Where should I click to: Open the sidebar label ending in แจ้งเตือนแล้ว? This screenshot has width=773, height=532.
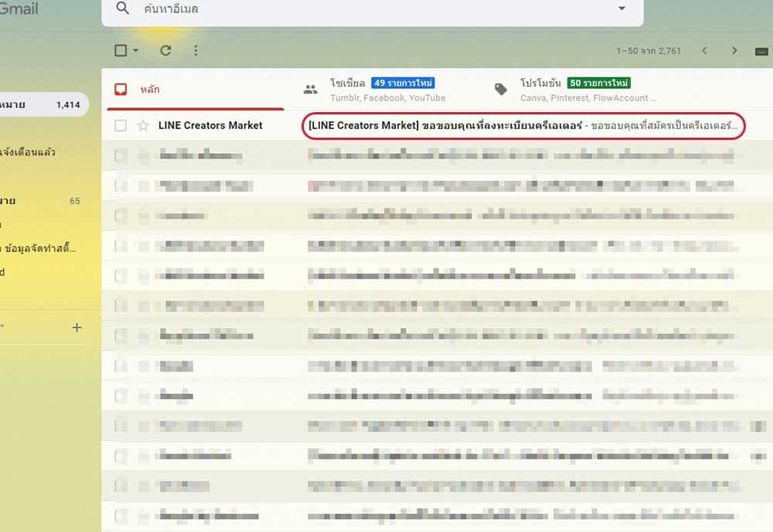(28, 152)
